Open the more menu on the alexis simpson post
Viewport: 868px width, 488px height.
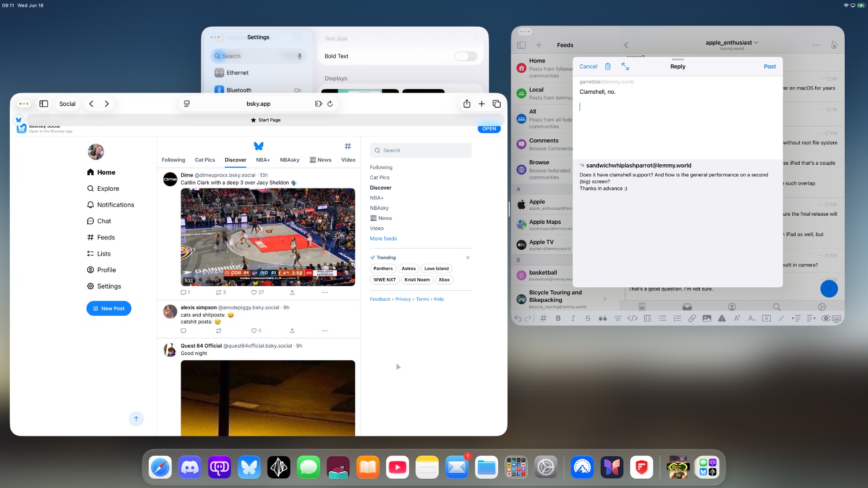325,331
